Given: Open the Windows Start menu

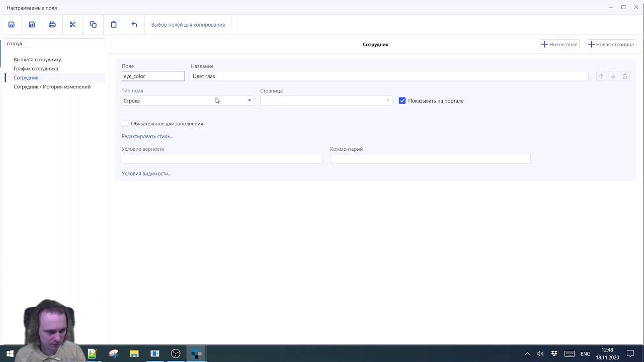Looking at the screenshot, I should 10,353.
